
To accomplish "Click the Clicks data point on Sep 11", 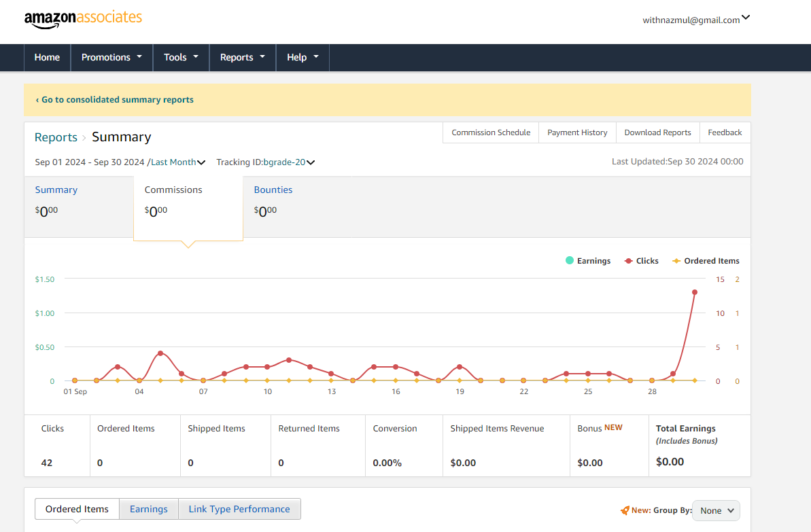I will (289, 360).
